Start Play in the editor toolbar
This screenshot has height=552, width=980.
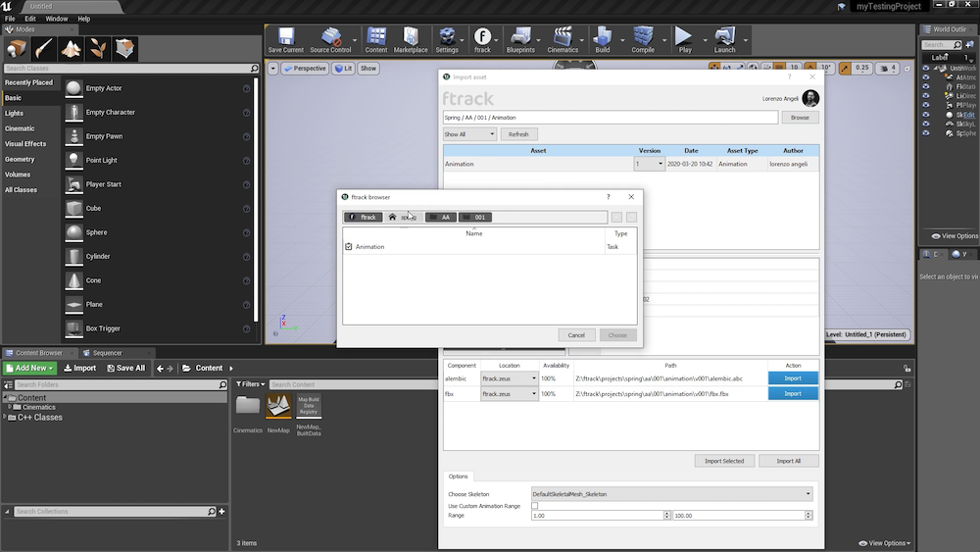coord(685,40)
